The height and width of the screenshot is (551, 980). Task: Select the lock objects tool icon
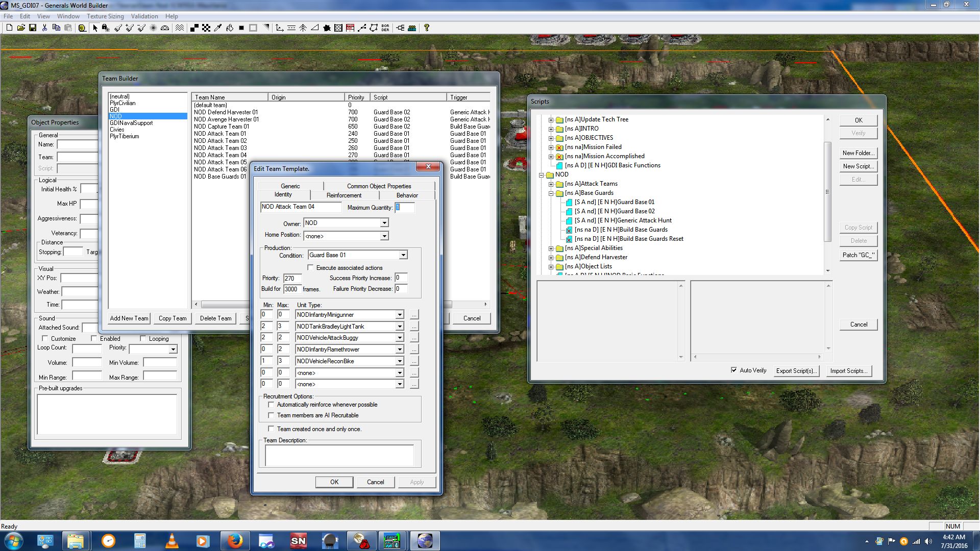point(106,28)
